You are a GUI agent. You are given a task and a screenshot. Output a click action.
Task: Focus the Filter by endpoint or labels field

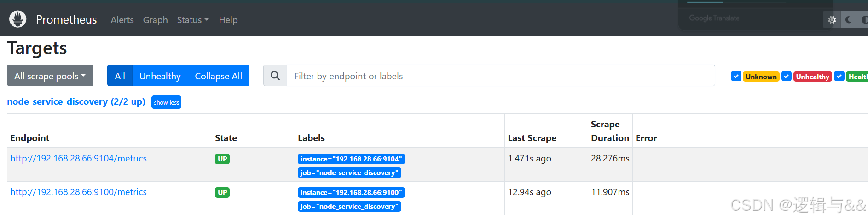501,76
